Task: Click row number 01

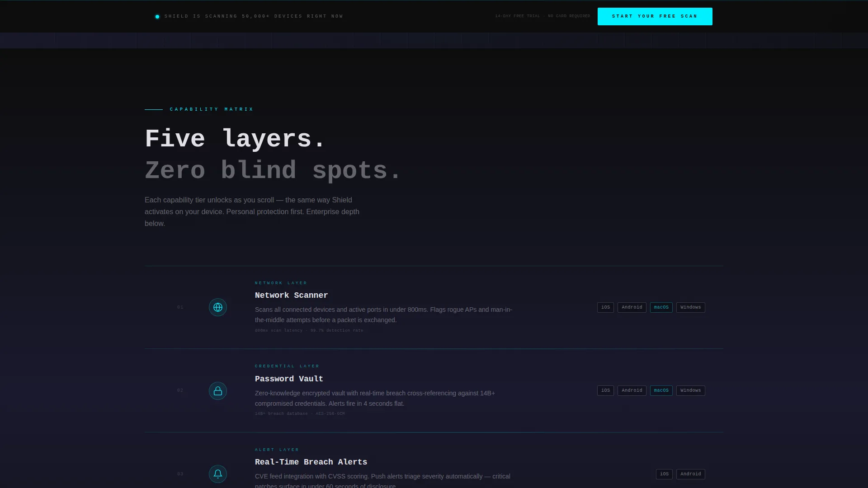Action: coord(180,307)
